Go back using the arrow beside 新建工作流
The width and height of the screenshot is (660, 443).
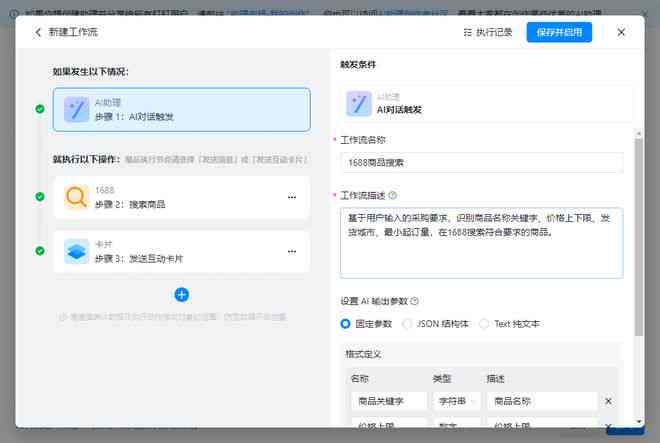tap(38, 32)
